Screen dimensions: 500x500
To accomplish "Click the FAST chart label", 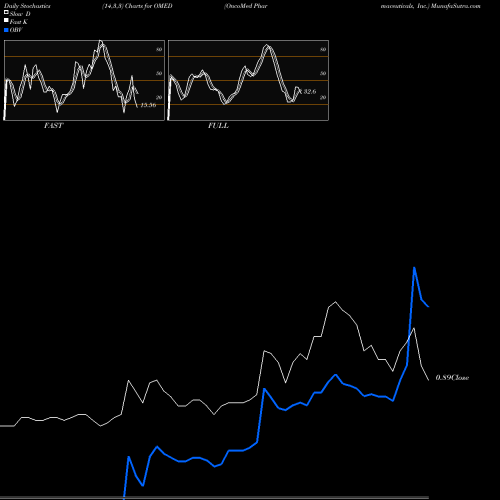I will (x=53, y=126).
